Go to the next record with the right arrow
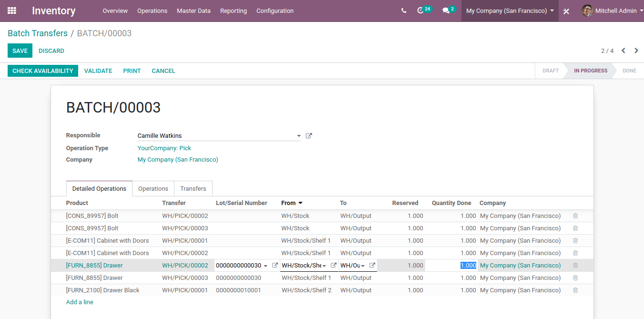This screenshot has height=319, width=644. (x=636, y=50)
